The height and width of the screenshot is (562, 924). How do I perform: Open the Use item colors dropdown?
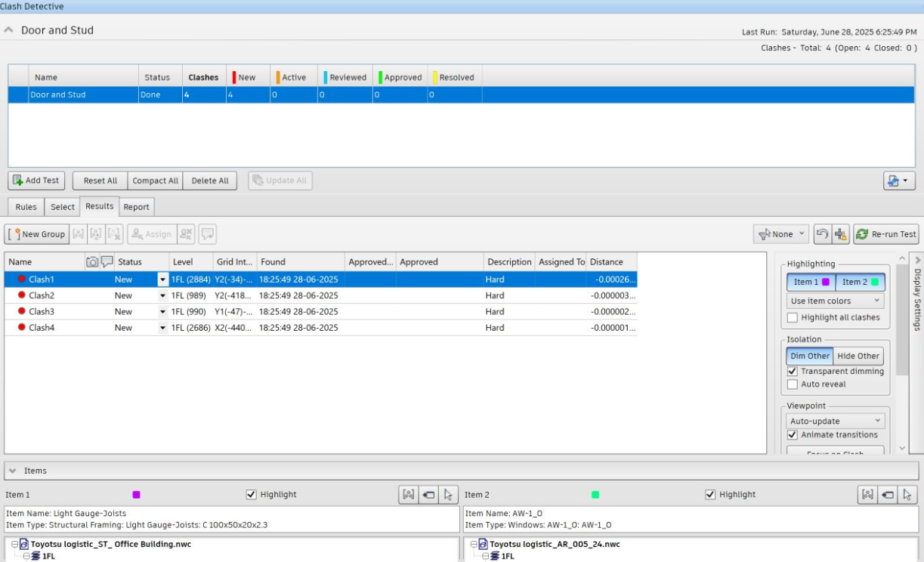click(834, 301)
